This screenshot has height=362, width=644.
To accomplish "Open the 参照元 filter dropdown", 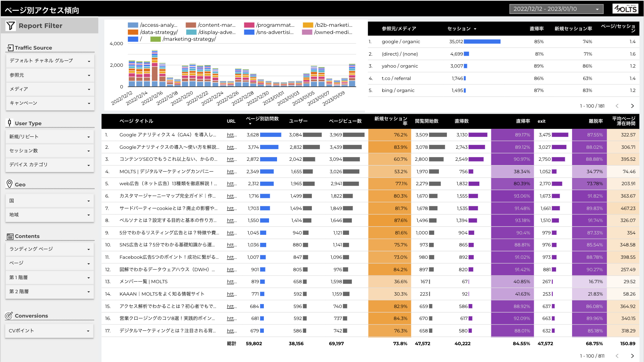I will click(x=50, y=75).
